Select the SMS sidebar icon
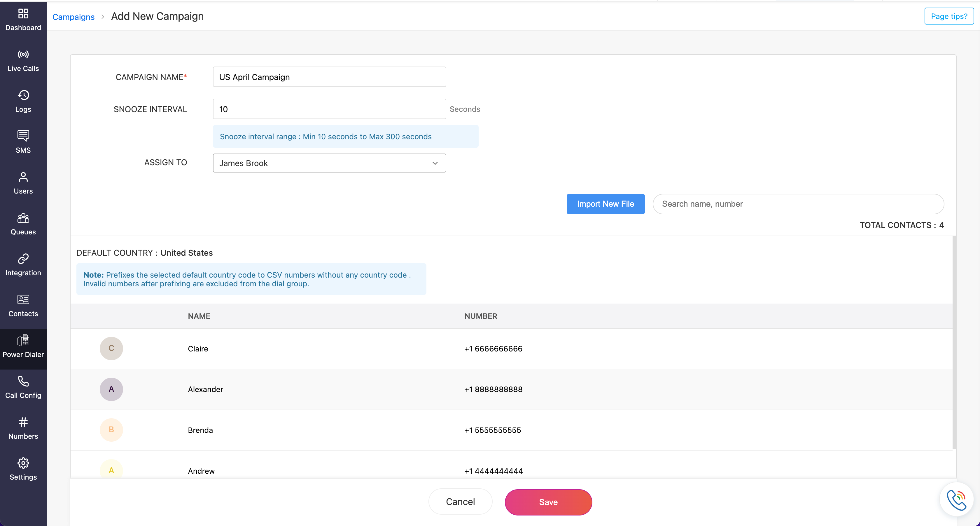Screen dimensions: 980x526 coord(23,136)
